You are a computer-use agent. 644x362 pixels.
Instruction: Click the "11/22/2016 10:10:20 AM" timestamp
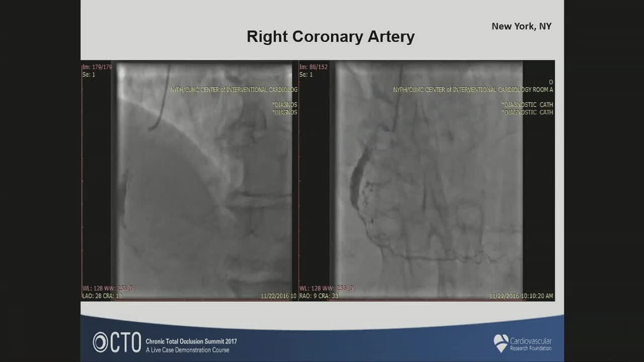coord(521,296)
